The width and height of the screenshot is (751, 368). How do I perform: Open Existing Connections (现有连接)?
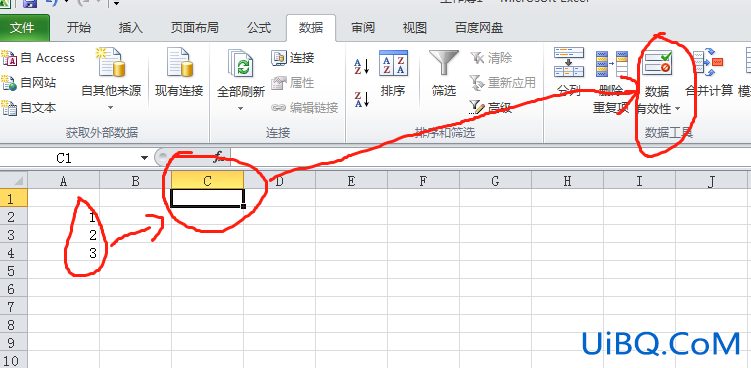[179, 73]
